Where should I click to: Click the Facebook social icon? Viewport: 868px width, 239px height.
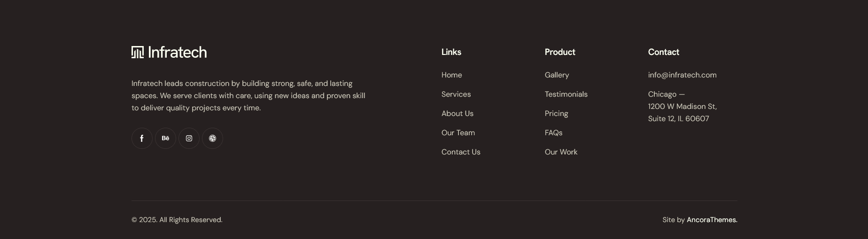pos(142,139)
